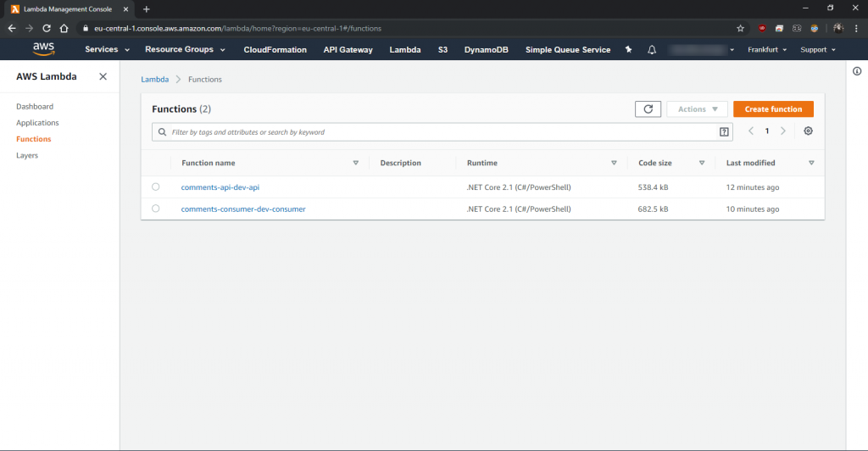868x451 pixels.
Task: Open Lambda shortcut in top bar
Action: pyautogui.click(x=404, y=50)
